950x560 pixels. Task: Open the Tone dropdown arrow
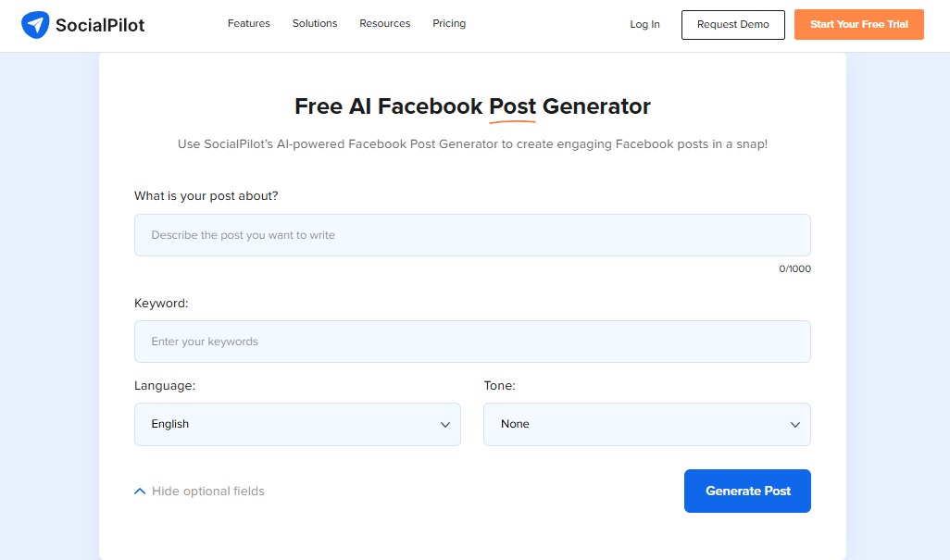point(794,423)
